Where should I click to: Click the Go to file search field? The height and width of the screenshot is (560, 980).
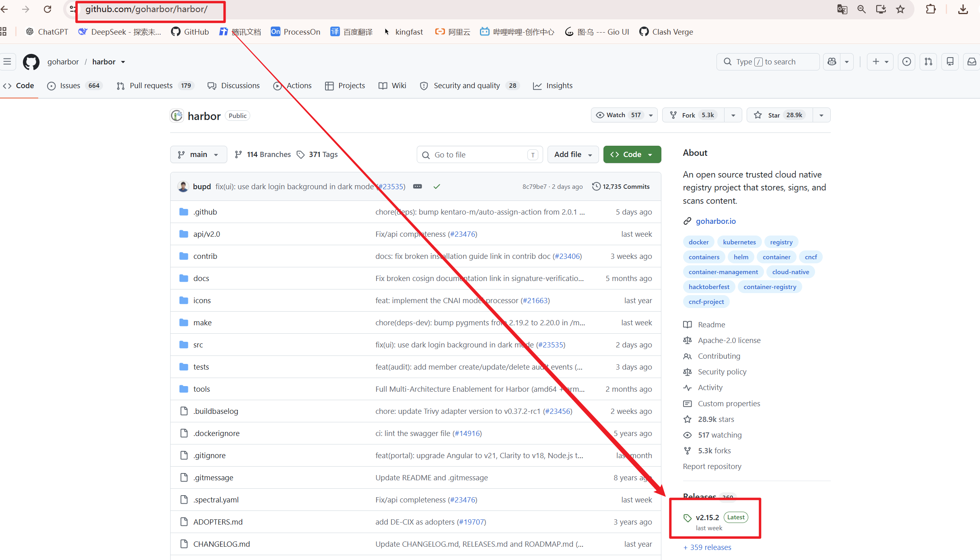[480, 155]
